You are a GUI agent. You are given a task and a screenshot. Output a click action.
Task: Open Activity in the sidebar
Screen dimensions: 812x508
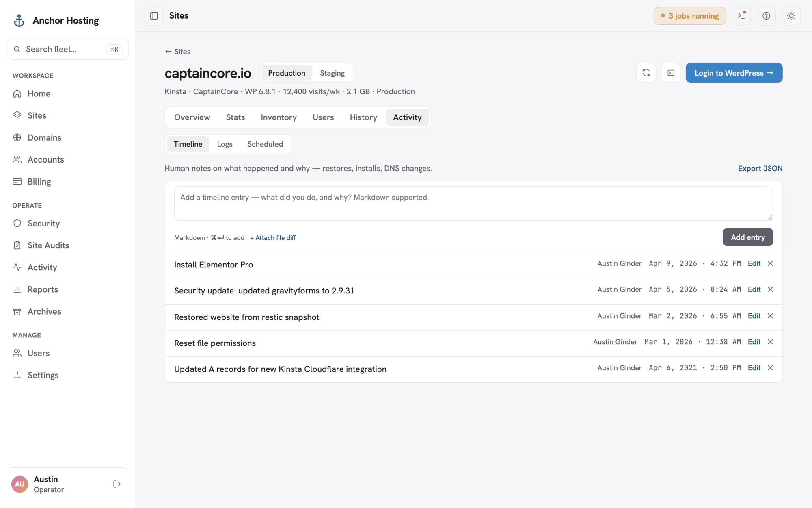tap(67, 267)
